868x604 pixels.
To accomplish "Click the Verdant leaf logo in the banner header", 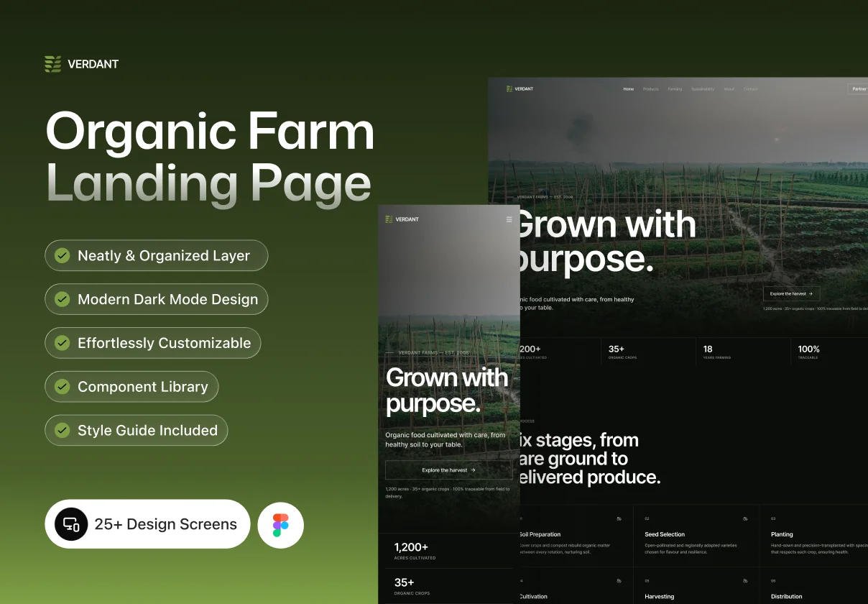I will pos(53,64).
